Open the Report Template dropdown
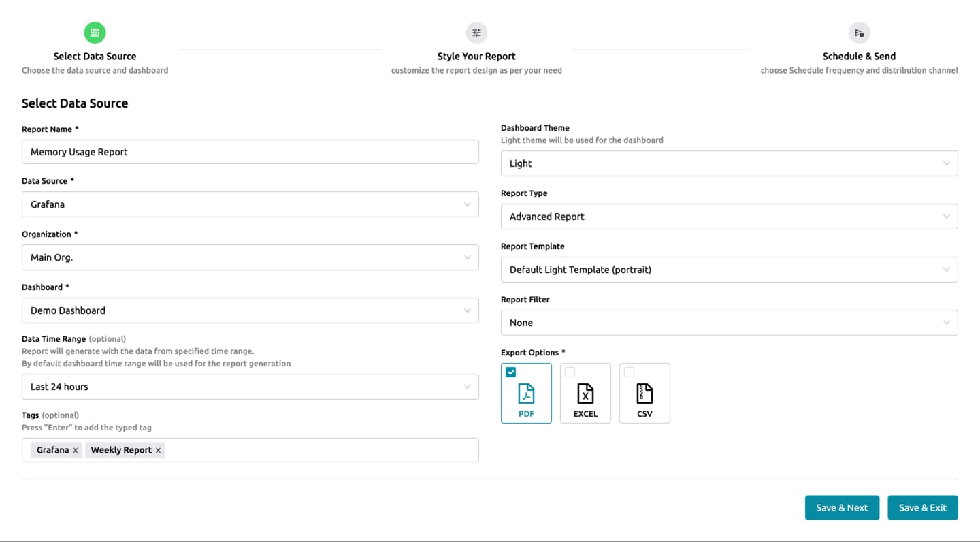980x542 pixels. coord(729,270)
